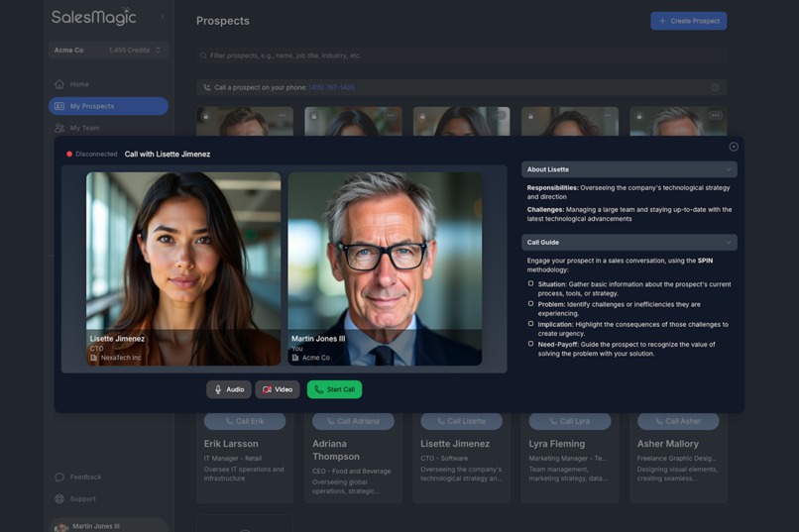Click the lock icon on Lyra's card
The width and height of the screenshot is (799, 532).
(x=530, y=117)
